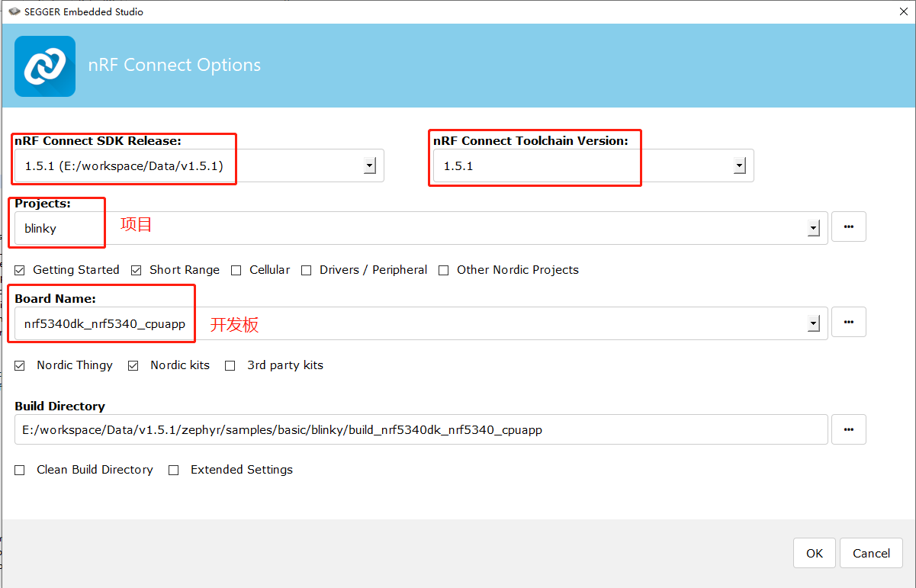Click the nRF Connect Options heading text
Viewport: 916px width, 588px height.
click(x=175, y=65)
